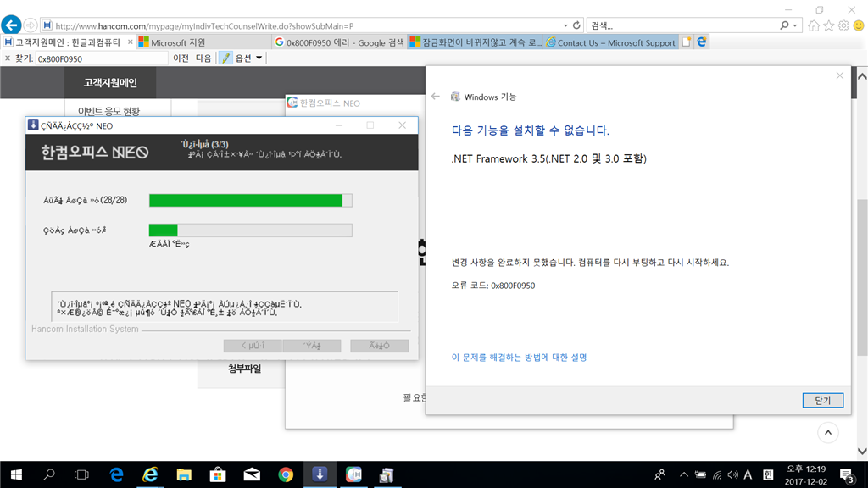Close the Windows 기능 dialog with X
The image size is (868, 488).
[840, 75]
